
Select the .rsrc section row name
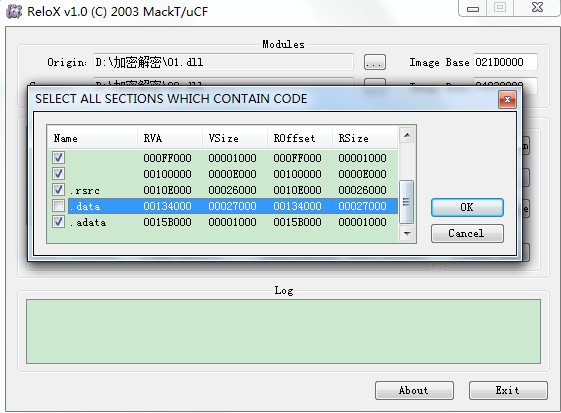tap(85, 190)
